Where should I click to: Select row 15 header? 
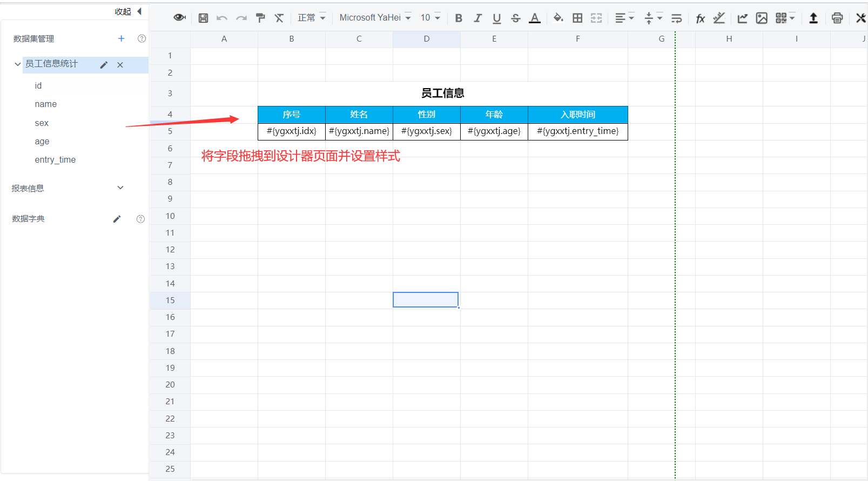170,300
